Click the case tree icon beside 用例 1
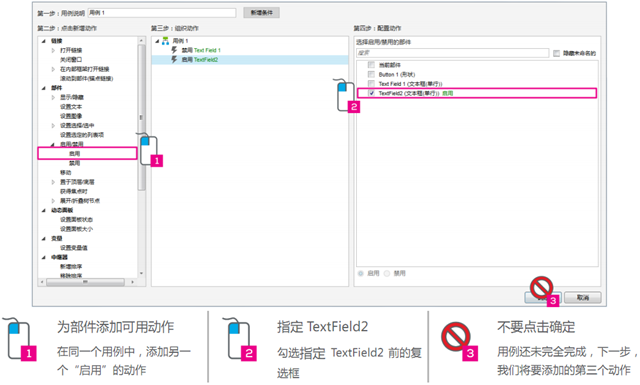The height and width of the screenshot is (385, 640). tap(165, 41)
